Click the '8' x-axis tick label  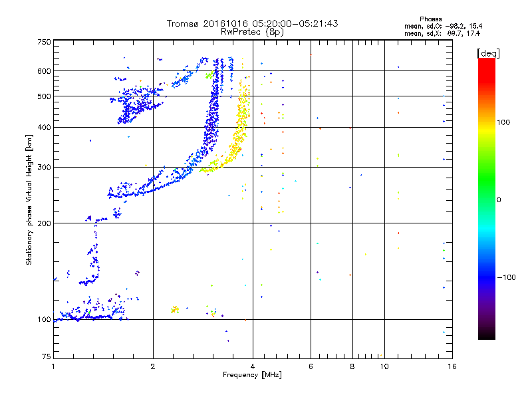point(352,366)
